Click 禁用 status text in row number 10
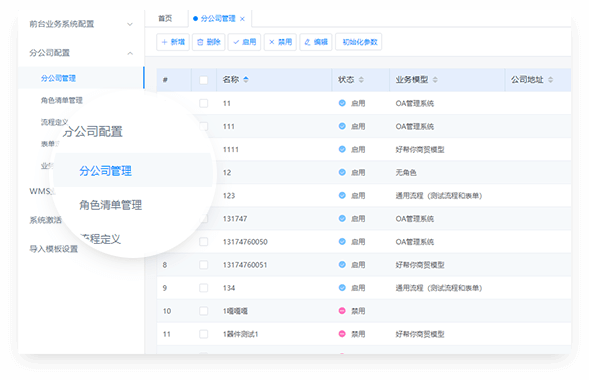 [358, 311]
